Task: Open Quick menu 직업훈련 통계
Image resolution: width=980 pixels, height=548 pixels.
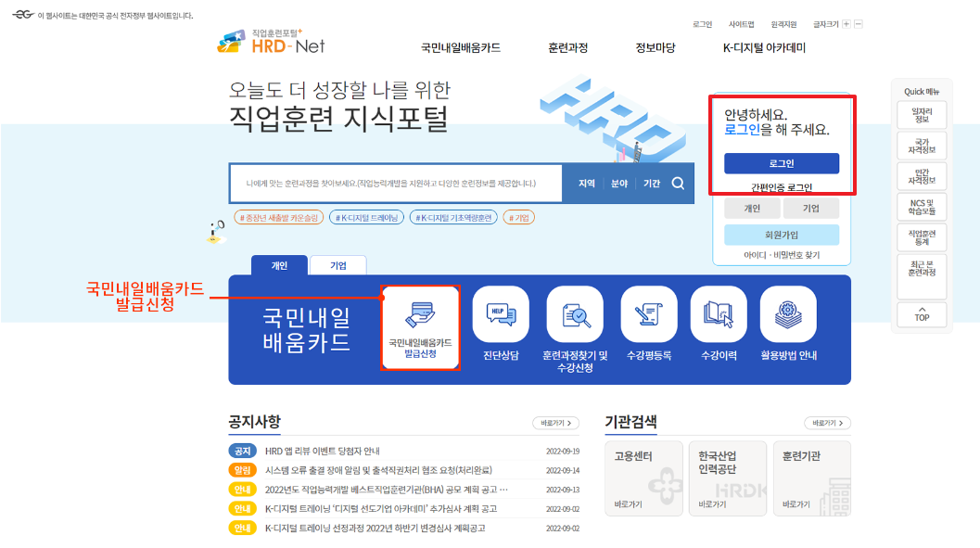Action: tap(922, 237)
